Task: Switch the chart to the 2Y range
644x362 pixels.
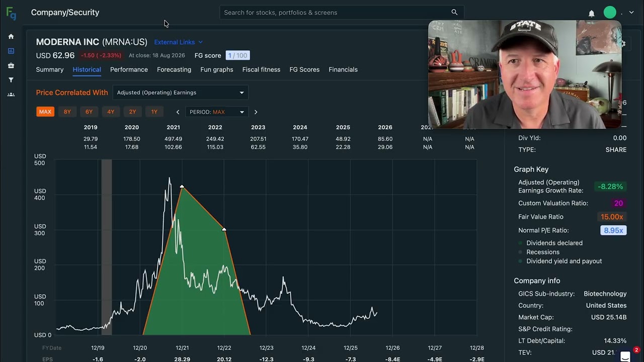Action: (x=132, y=112)
